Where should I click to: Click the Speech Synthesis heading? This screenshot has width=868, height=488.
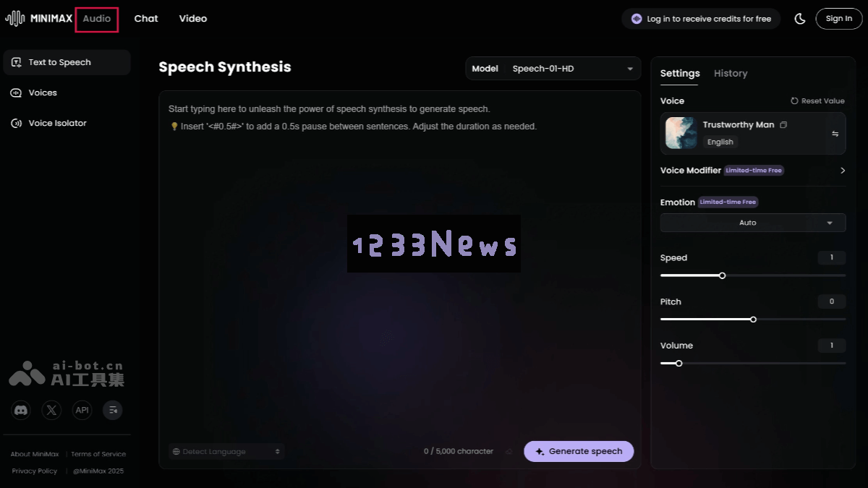click(225, 67)
